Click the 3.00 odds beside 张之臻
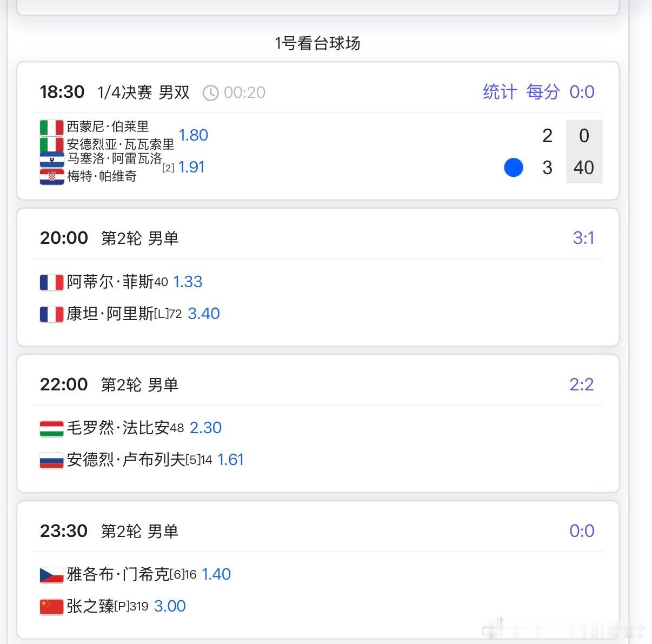This screenshot has width=652, height=644. click(170, 606)
